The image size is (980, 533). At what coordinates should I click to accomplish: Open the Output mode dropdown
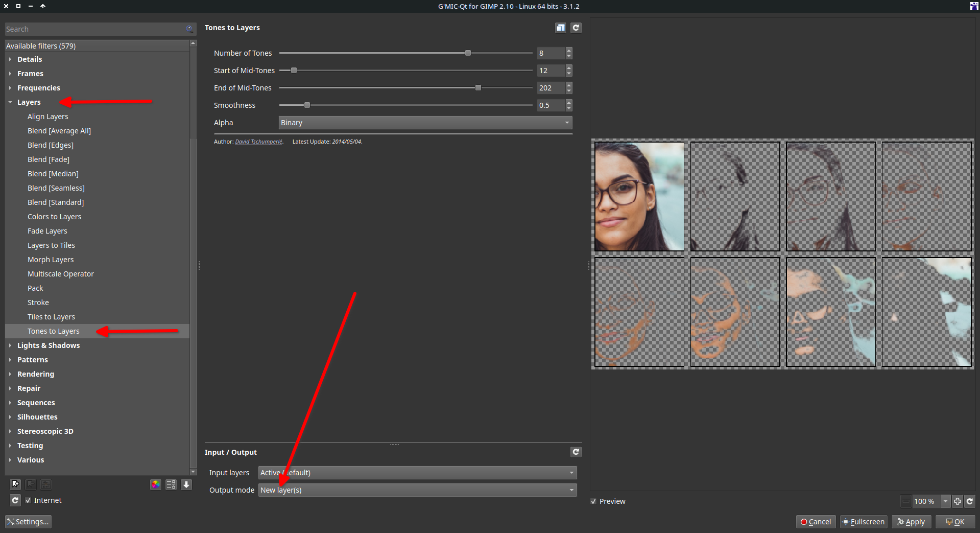click(417, 490)
